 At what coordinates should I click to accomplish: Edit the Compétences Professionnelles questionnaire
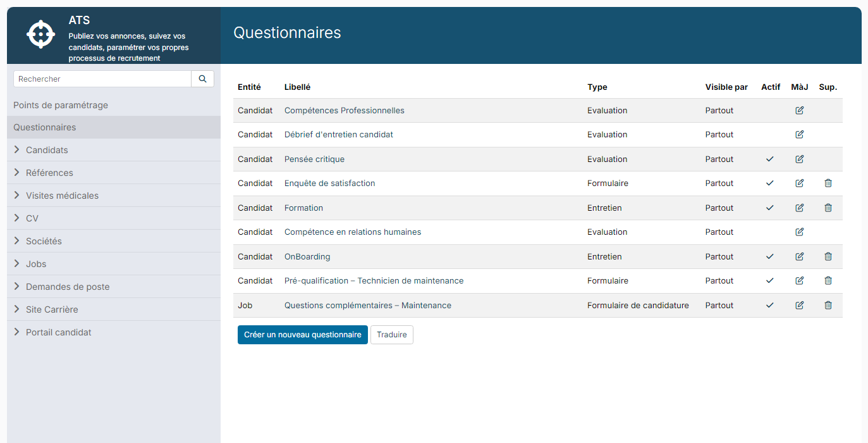click(x=800, y=111)
